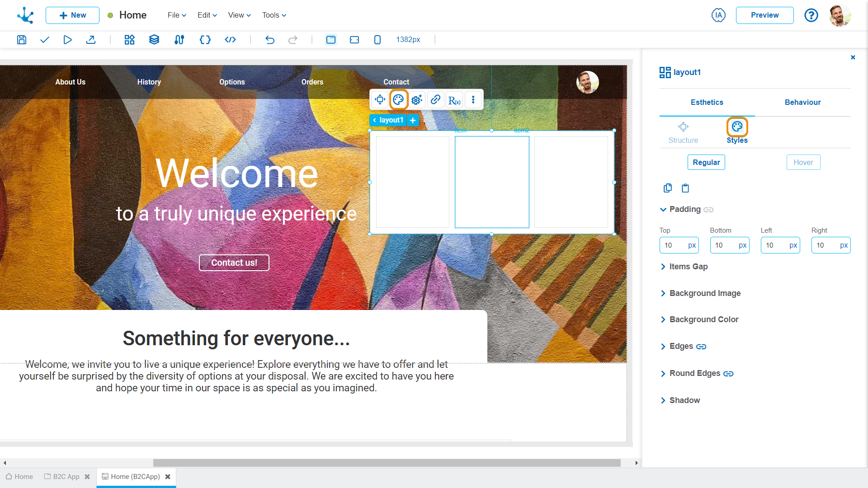Switch to the Esthetics tab

pos(707,102)
